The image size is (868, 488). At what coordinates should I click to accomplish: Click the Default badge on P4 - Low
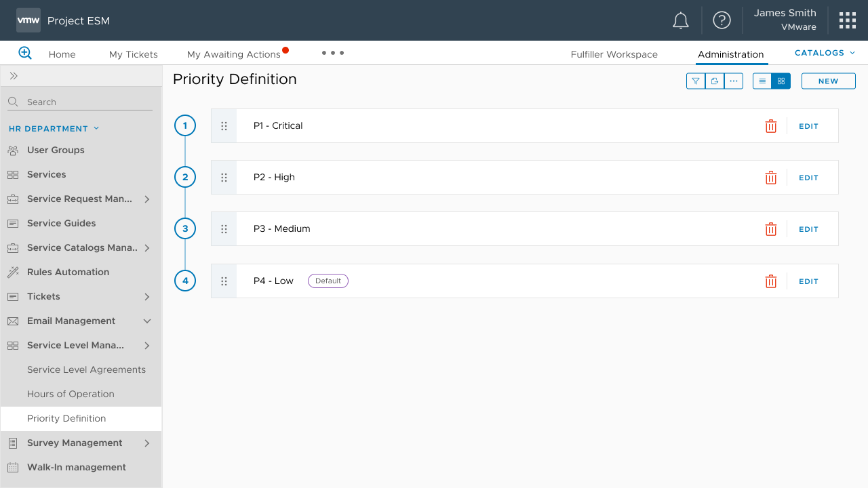[328, 280]
